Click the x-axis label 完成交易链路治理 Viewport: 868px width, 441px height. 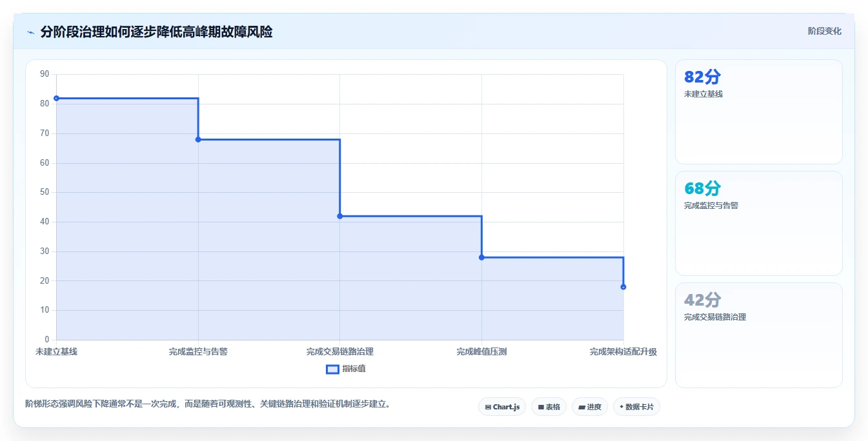pyautogui.click(x=340, y=352)
